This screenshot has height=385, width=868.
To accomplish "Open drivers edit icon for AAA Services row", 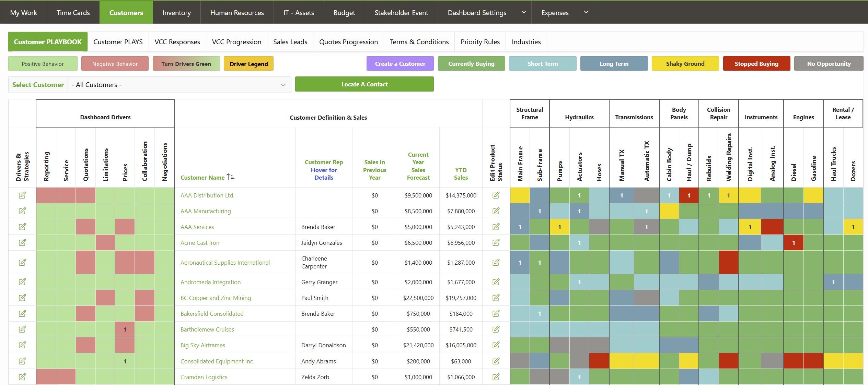I will pos(22,227).
